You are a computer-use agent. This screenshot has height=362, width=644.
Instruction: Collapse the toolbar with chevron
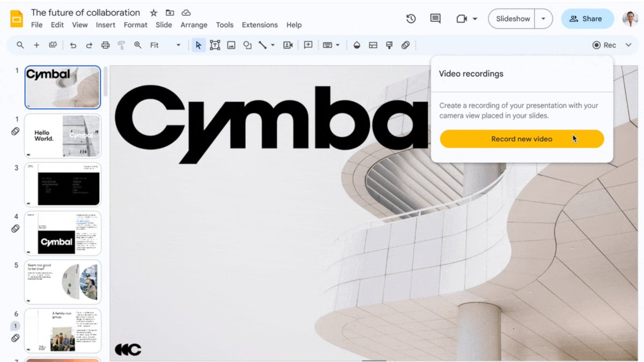(628, 45)
